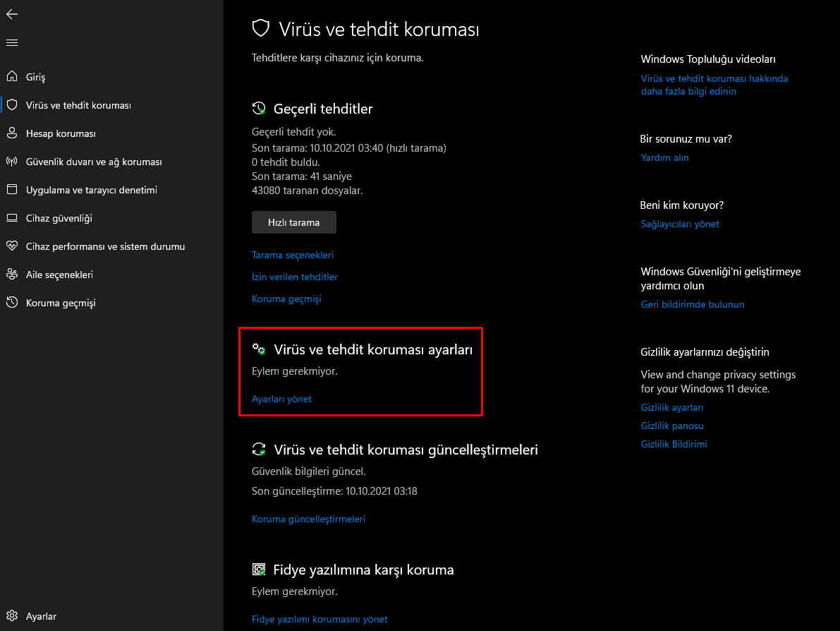The width and height of the screenshot is (840, 631).
Task: Click the Aile seçenekleri family icon
Action: (x=12, y=275)
